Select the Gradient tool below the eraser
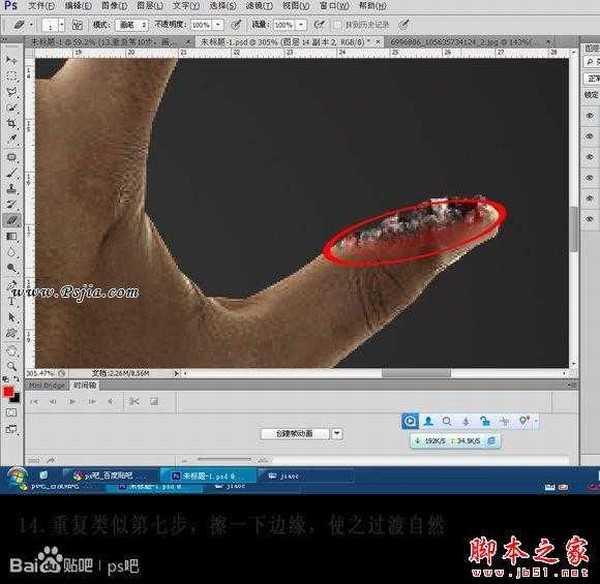The height and width of the screenshot is (584, 600). [x=11, y=236]
